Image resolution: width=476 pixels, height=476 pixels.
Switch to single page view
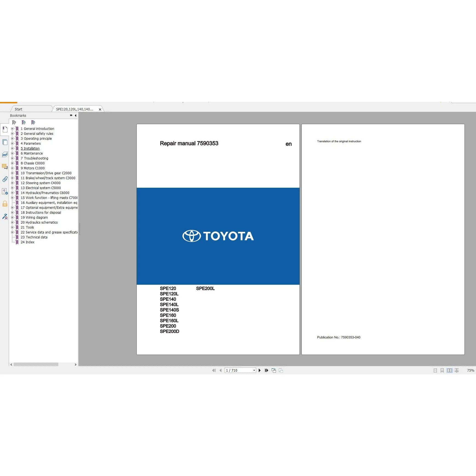pos(435,370)
